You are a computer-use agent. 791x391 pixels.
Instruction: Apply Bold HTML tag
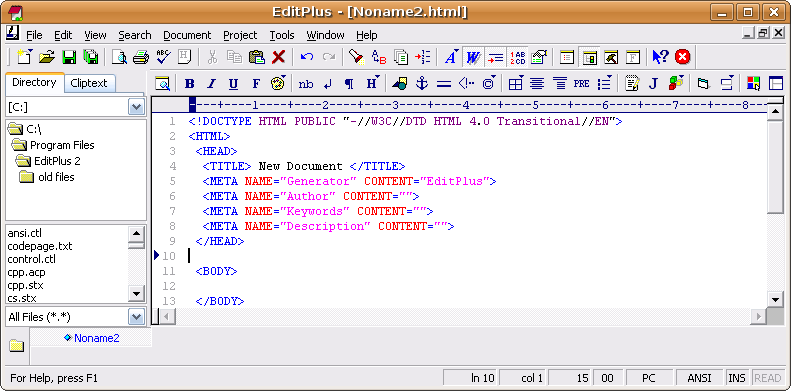click(190, 84)
